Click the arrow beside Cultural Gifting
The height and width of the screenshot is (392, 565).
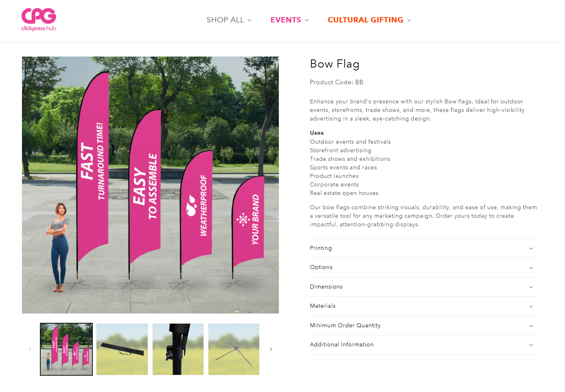pyautogui.click(x=409, y=20)
